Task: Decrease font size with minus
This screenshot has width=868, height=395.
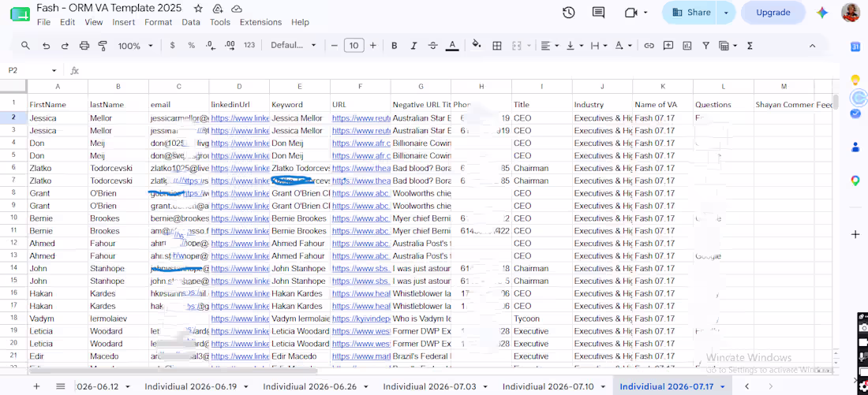Action: coord(334,46)
